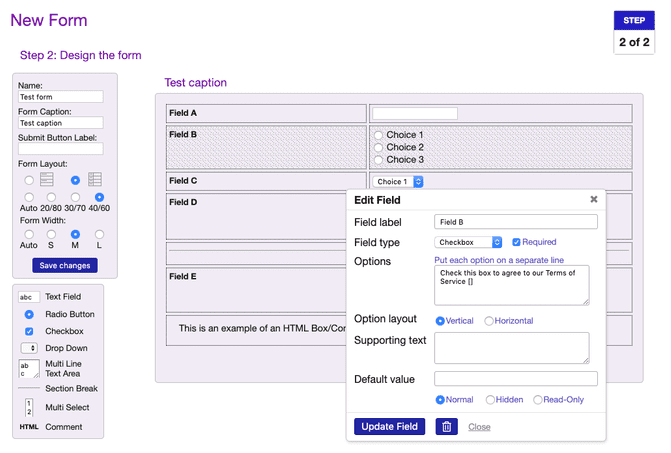Click the trash icon to delete field
The height and width of the screenshot is (453, 671).
point(446,426)
